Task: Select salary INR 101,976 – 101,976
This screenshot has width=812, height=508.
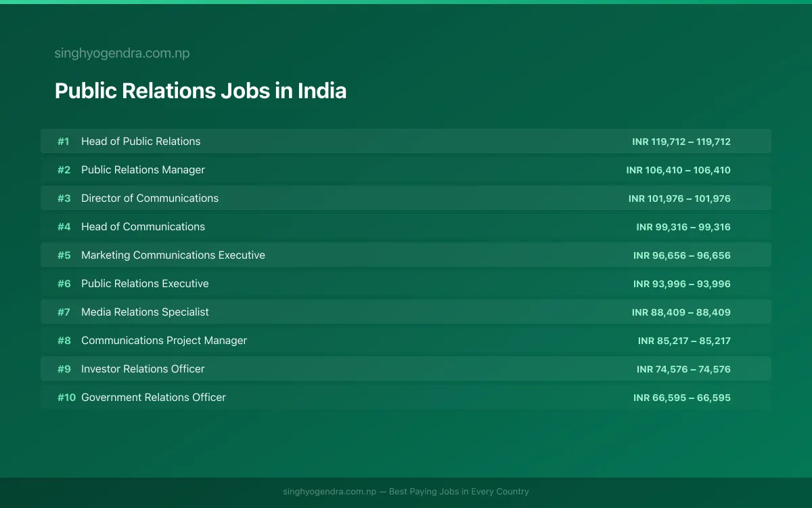Action: 679,198
